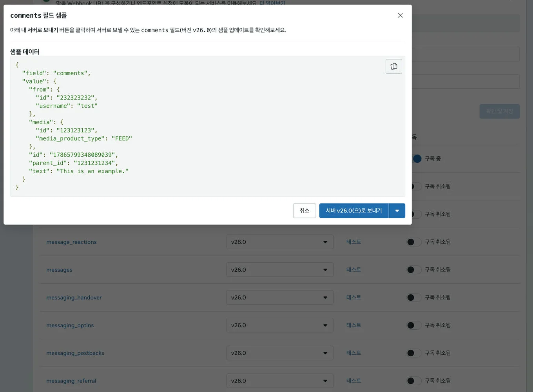
Task: Click 테스트 for messaging_handover
Action: [x=354, y=298]
